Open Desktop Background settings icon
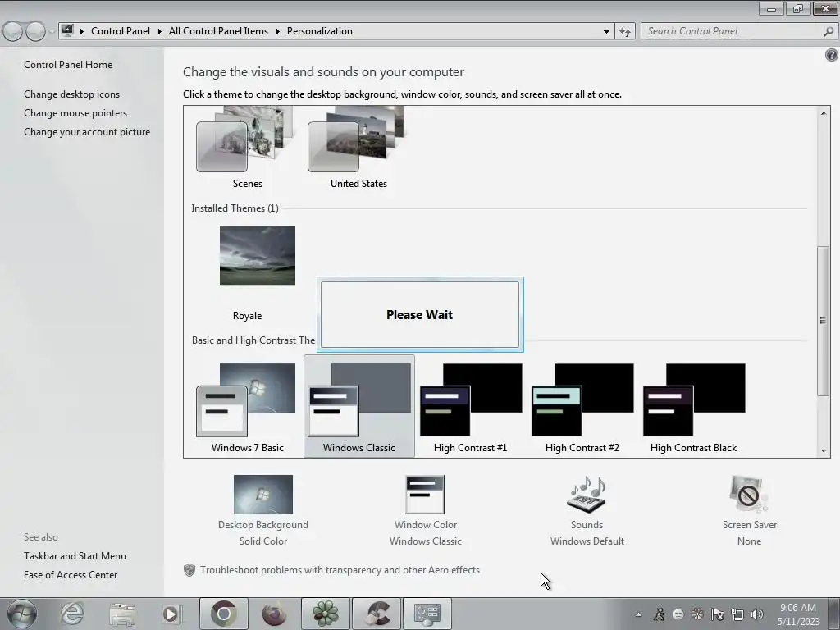The image size is (840, 630). coord(263,495)
